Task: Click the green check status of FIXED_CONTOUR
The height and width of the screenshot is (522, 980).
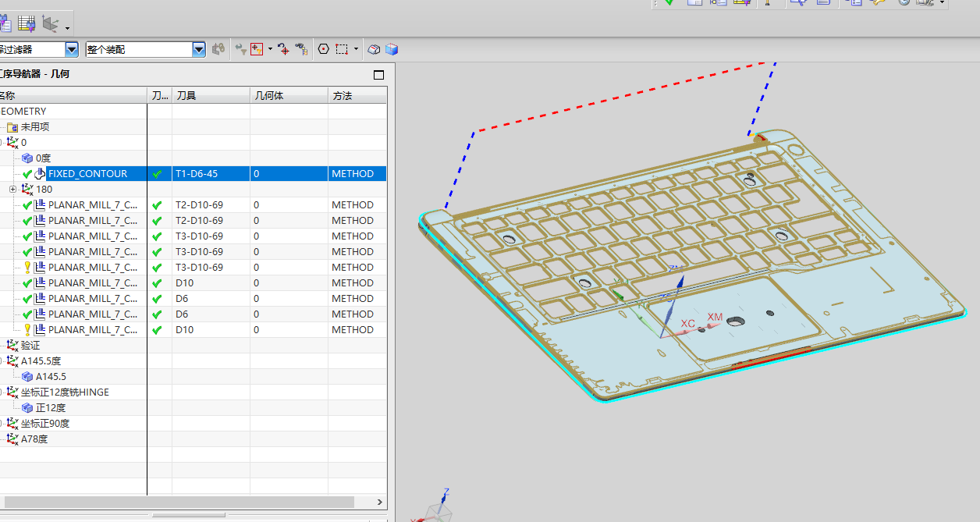Action: (28, 174)
